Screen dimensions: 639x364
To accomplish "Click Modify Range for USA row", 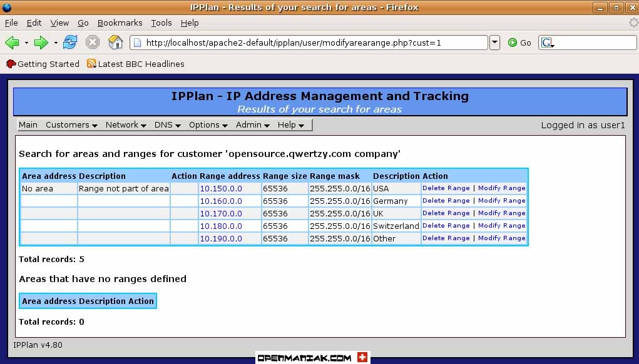I will 502,188.
